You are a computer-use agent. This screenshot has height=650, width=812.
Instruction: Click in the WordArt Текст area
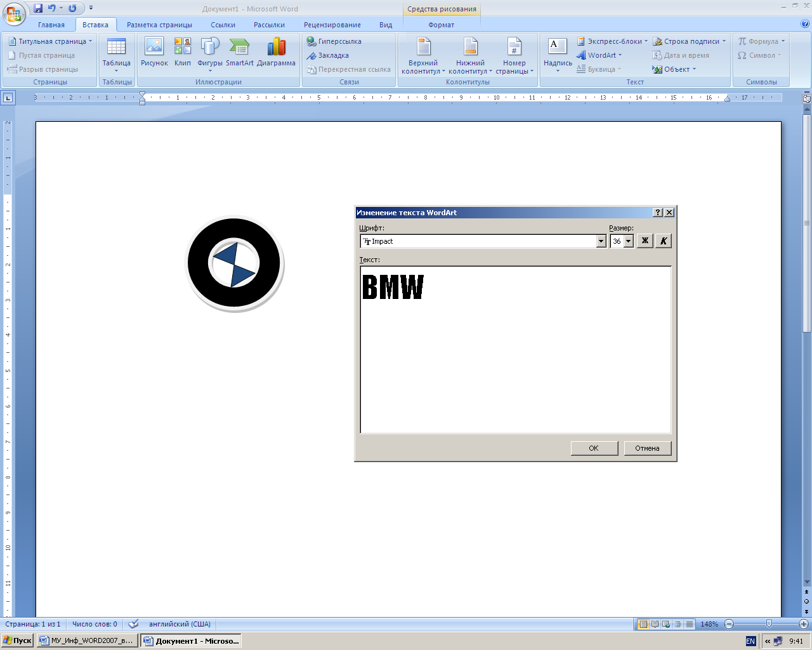(516, 350)
